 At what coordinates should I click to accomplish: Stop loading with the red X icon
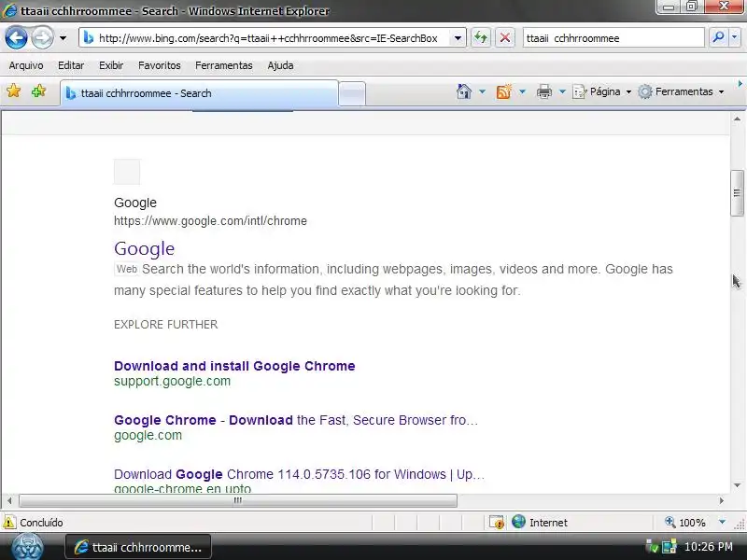click(x=505, y=37)
